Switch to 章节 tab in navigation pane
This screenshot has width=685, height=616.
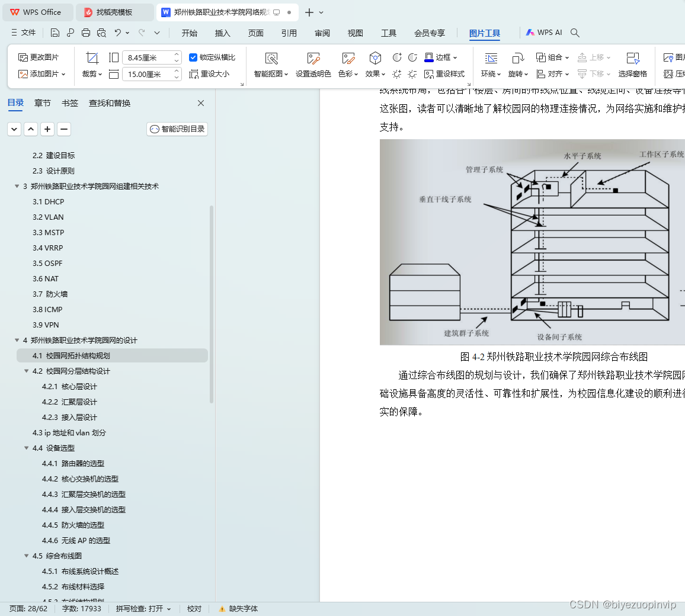43,103
